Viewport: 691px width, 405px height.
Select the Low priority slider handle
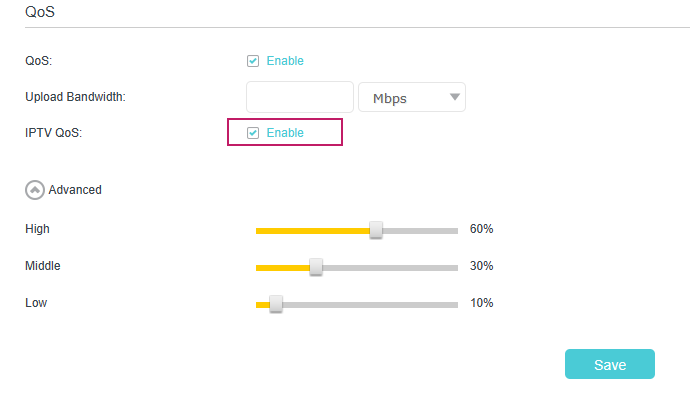pyautogui.click(x=276, y=304)
